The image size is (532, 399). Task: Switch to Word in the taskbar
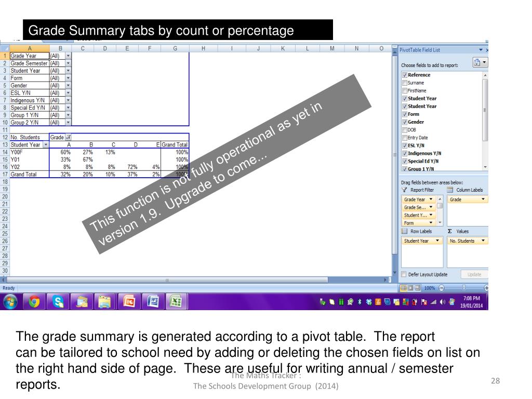click(x=153, y=301)
